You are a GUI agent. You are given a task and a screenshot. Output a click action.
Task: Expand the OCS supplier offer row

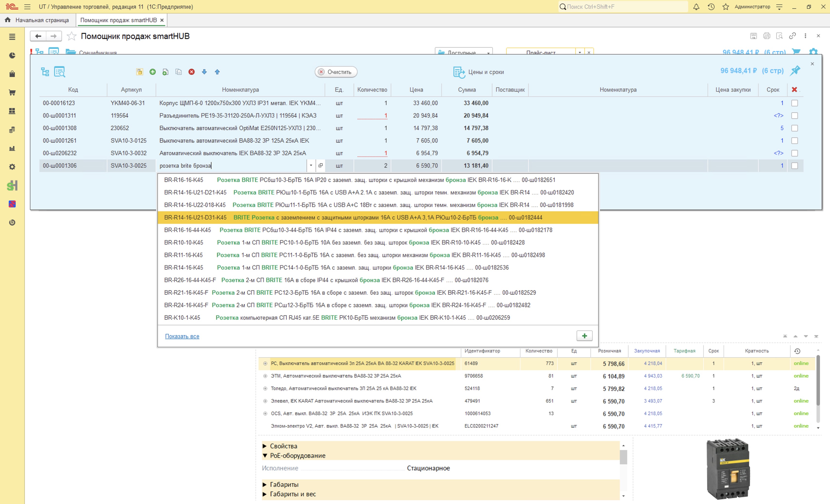tap(265, 414)
